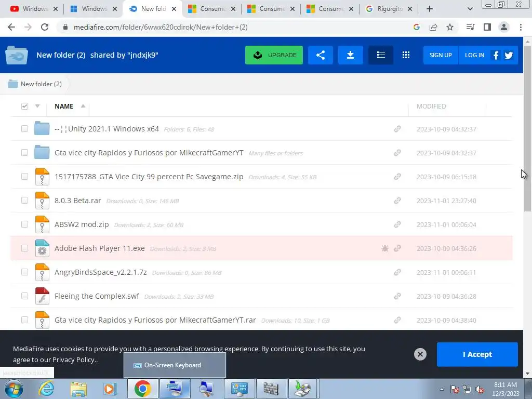Check the Fleeing the Complex.swf checkbox
Viewport: 532px width, 399px height.
[x=24, y=296]
